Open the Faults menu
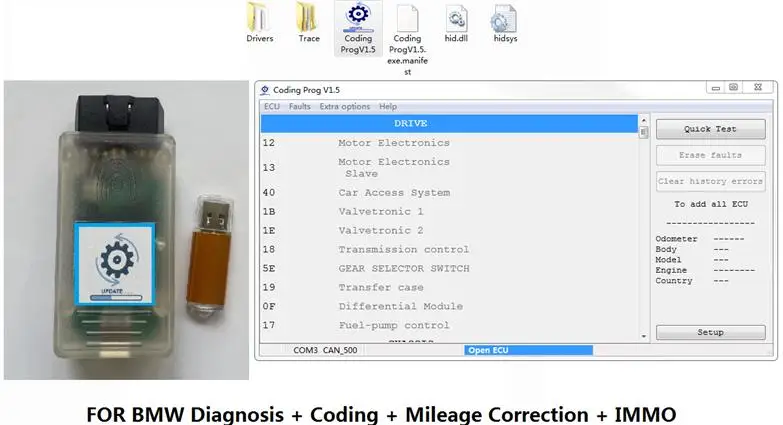 (300, 106)
